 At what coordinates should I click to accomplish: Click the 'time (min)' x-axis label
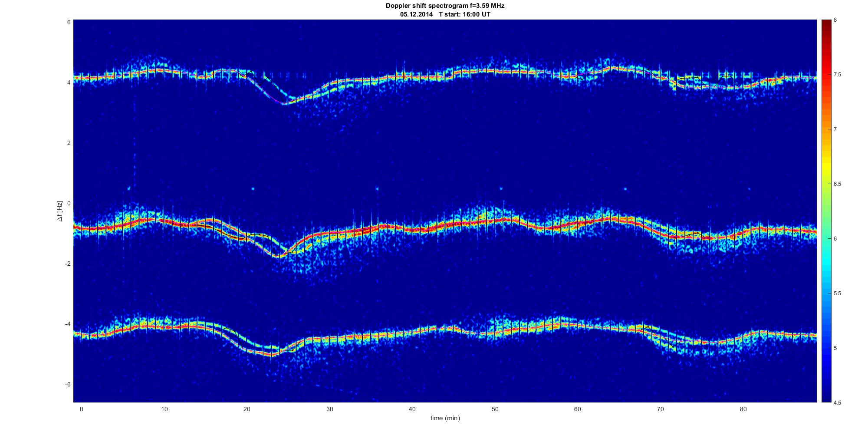[x=445, y=418]
